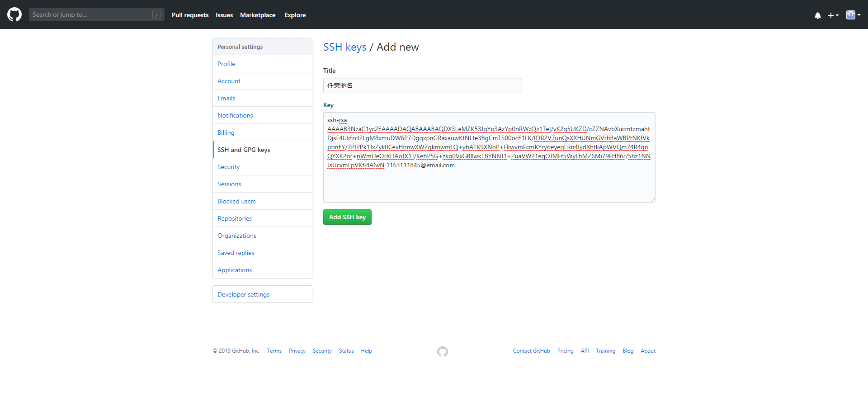This screenshot has height=406, width=868.
Task: Click into the Key textarea
Action: (x=489, y=157)
